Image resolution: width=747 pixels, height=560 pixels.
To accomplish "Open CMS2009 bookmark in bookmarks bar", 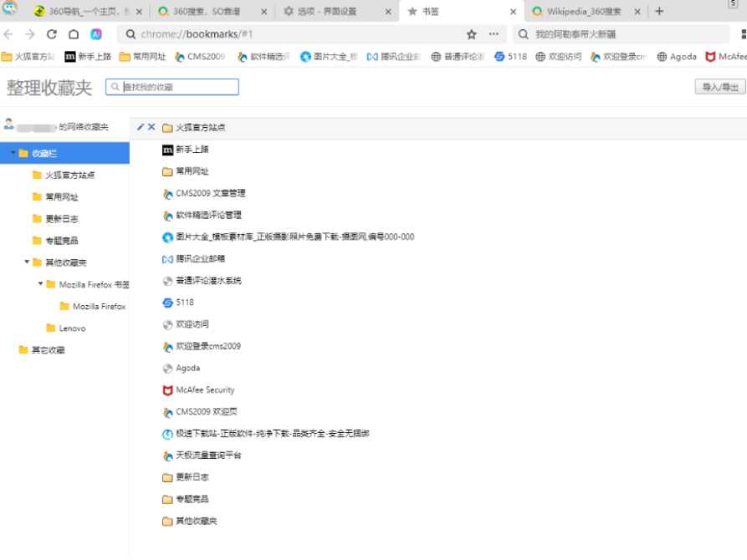I will tap(200, 57).
